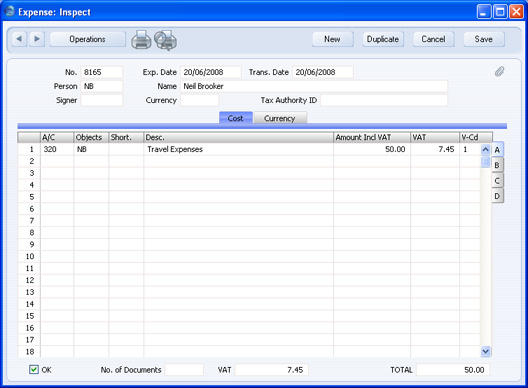Select row number 18 in the grid
This screenshot has height=388, width=528.
(x=29, y=352)
